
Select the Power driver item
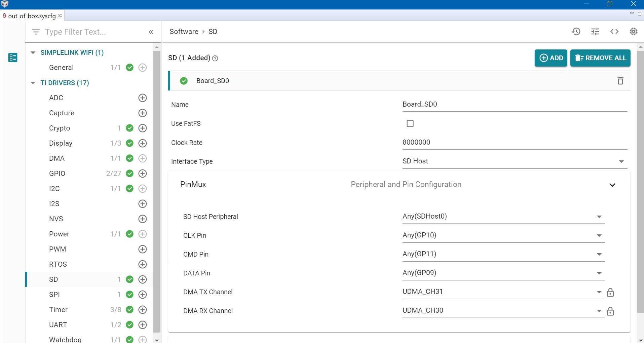pyautogui.click(x=59, y=234)
